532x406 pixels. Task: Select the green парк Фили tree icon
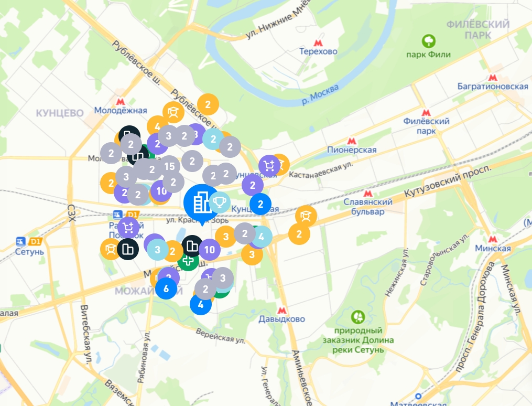point(429,41)
